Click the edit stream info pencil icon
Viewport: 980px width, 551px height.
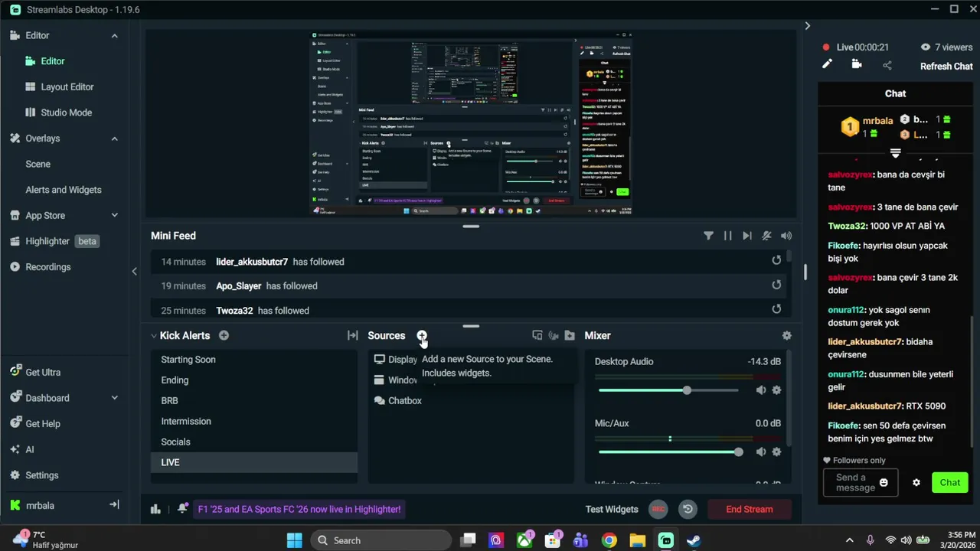coord(827,64)
